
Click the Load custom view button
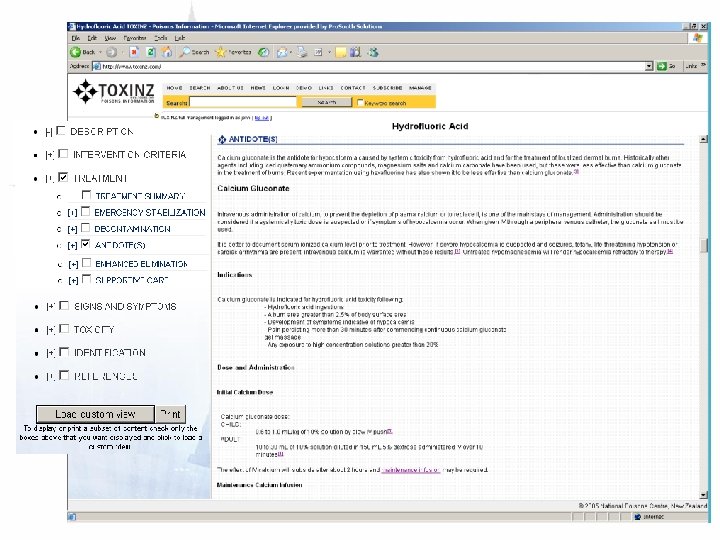click(x=95, y=414)
